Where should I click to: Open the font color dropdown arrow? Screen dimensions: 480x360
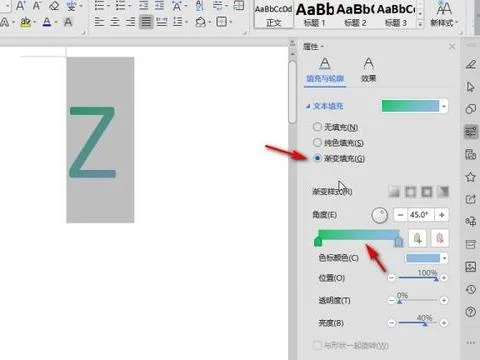tap(56, 23)
